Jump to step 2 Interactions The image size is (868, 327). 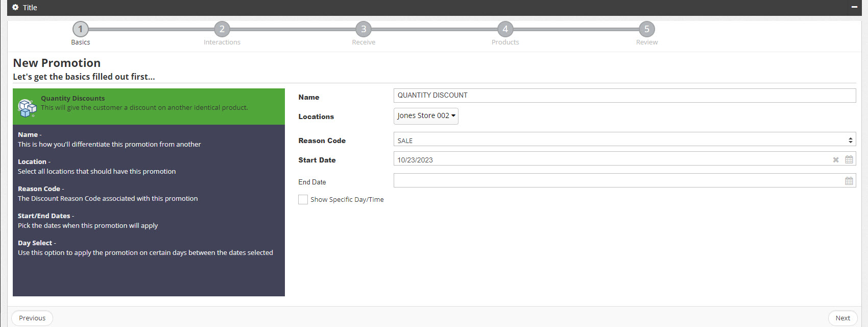(222, 29)
